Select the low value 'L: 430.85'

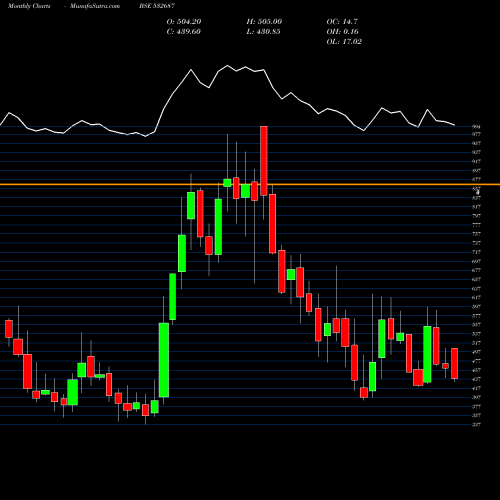(x=264, y=32)
